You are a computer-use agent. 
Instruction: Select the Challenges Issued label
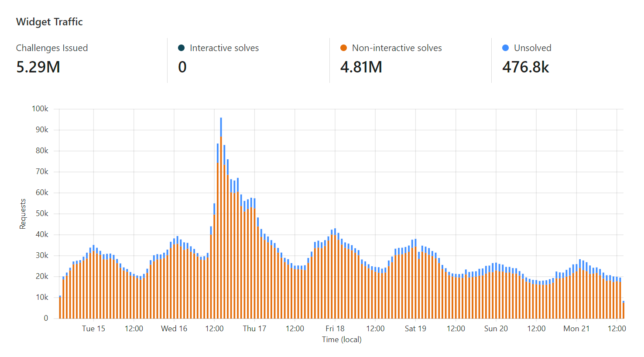(x=52, y=48)
